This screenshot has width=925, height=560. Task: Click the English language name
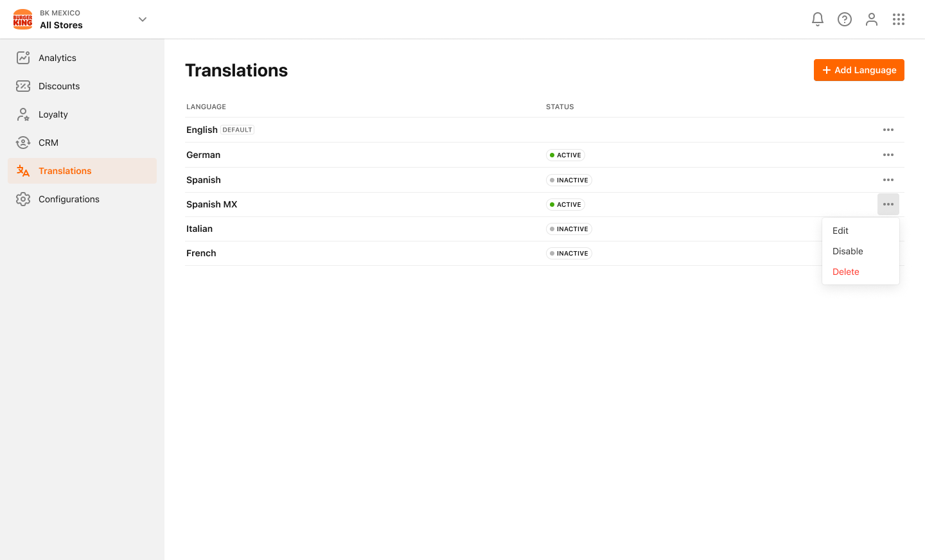202,130
